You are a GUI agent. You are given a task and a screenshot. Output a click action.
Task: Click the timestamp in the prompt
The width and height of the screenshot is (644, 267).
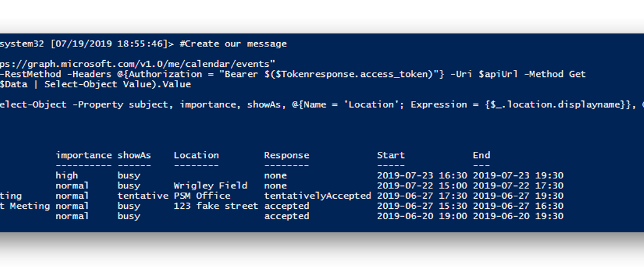[109, 44]
